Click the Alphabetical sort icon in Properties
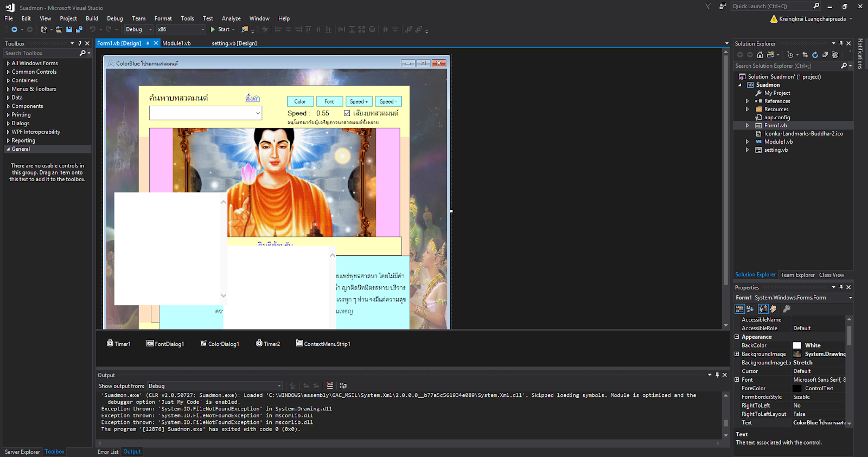The height and width of the screenshot is (457, 868). (750, 309)
